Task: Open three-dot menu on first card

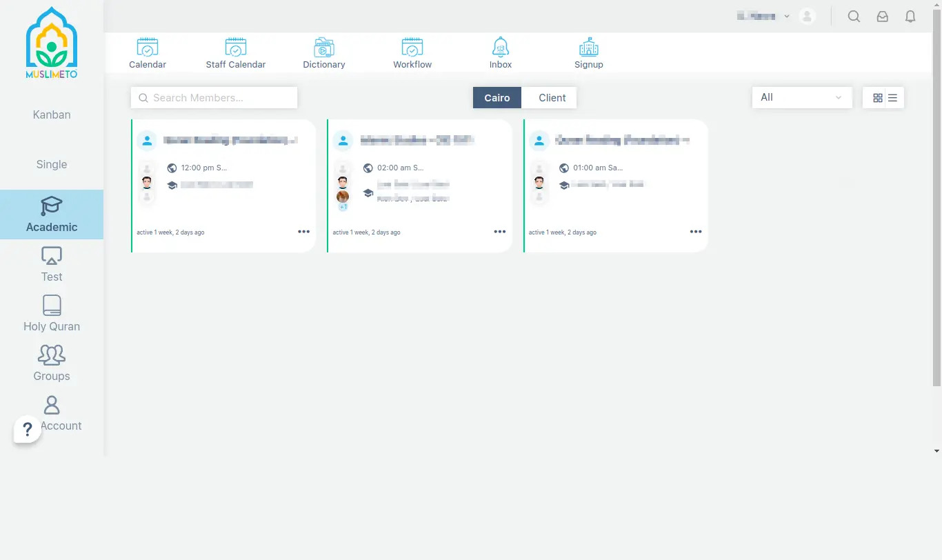Action: (x=303, y=232)
